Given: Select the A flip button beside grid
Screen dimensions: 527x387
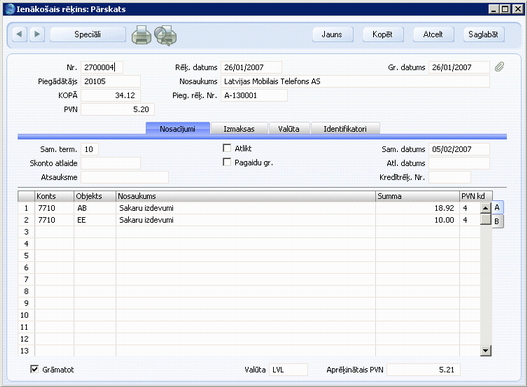Looking at the screenshot, I should [x=497, y=208].
